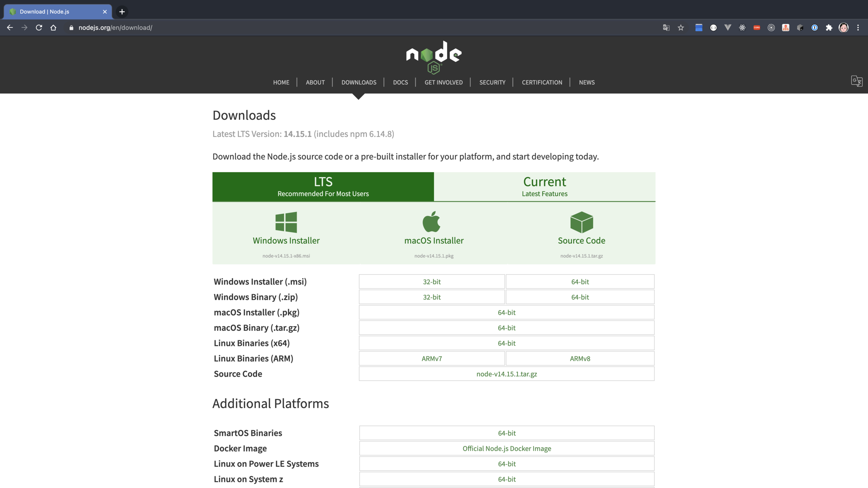Open the DOCS navigation item

tap(400, 82)
